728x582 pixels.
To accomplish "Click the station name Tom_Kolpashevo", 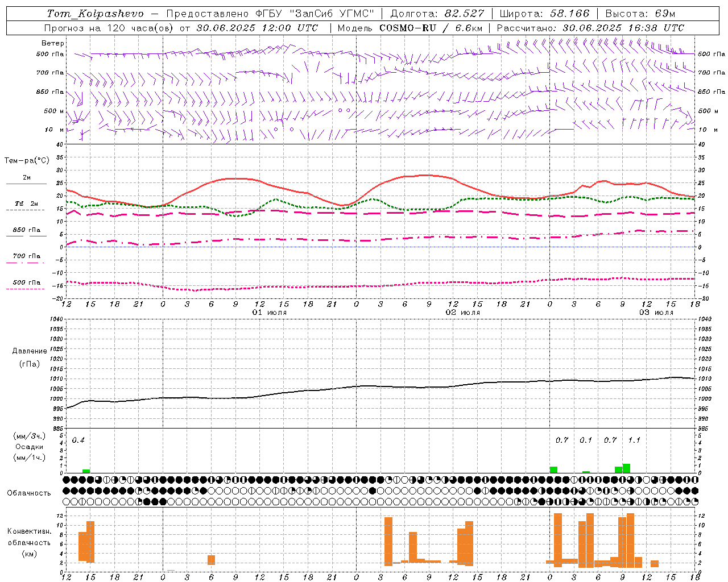I will pos(95,14).
